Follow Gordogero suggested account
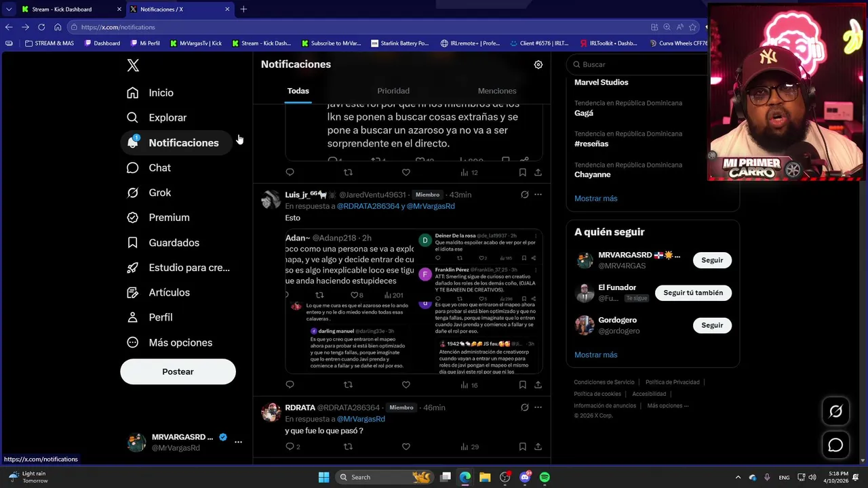Screen dimensions: 868x488 coord(712,325)
